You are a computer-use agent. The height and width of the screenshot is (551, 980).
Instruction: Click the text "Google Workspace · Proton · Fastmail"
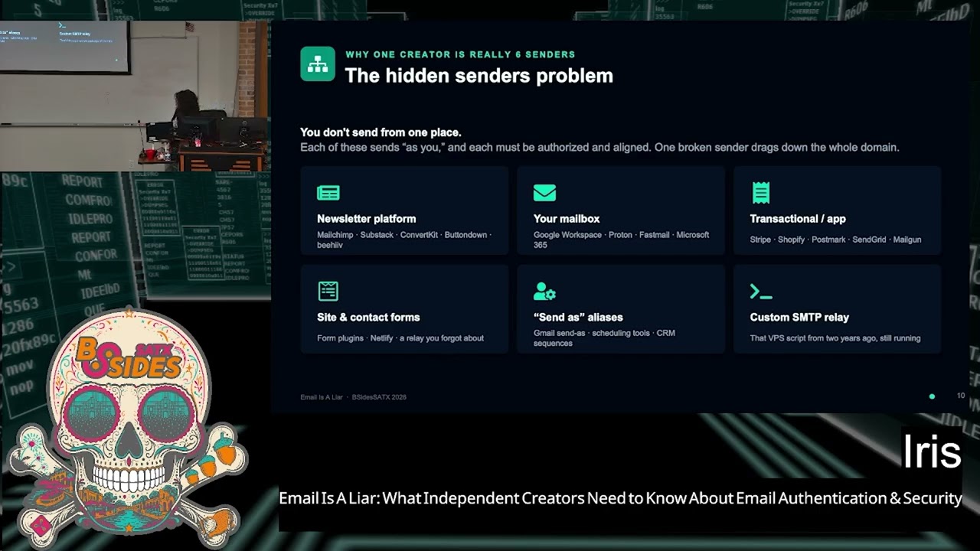pyautogui.click(x=603, y=235)
